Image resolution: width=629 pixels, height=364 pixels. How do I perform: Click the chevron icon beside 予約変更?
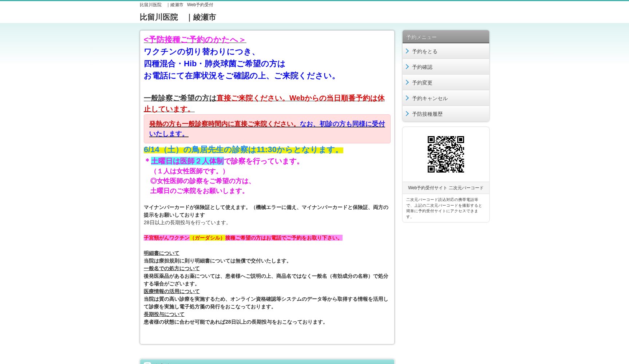(407, 82)
